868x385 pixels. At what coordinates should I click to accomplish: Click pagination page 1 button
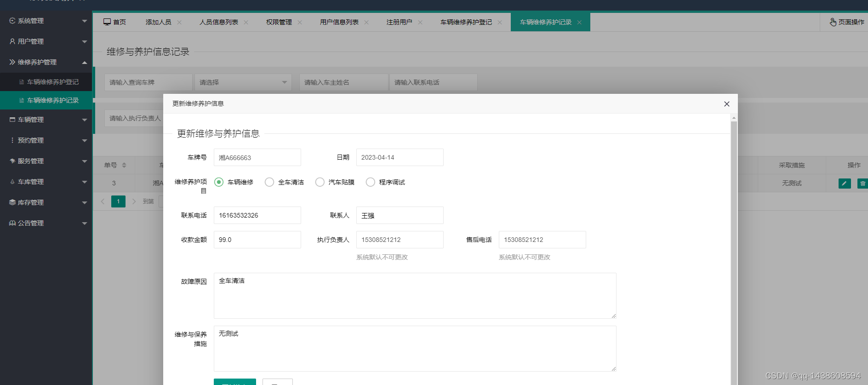(x=118, y=201)
